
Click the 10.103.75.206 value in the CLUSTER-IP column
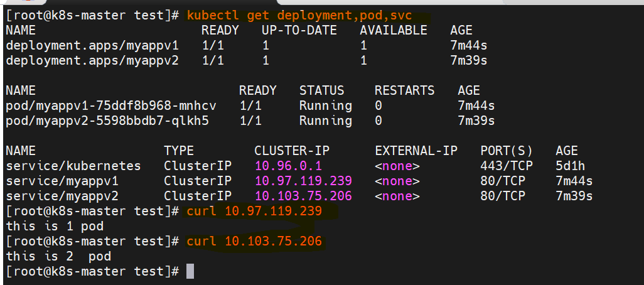[x=304, y=196]
